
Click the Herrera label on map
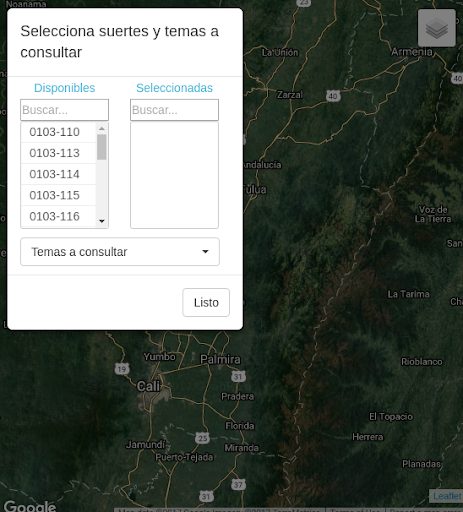tap(368, 437)
